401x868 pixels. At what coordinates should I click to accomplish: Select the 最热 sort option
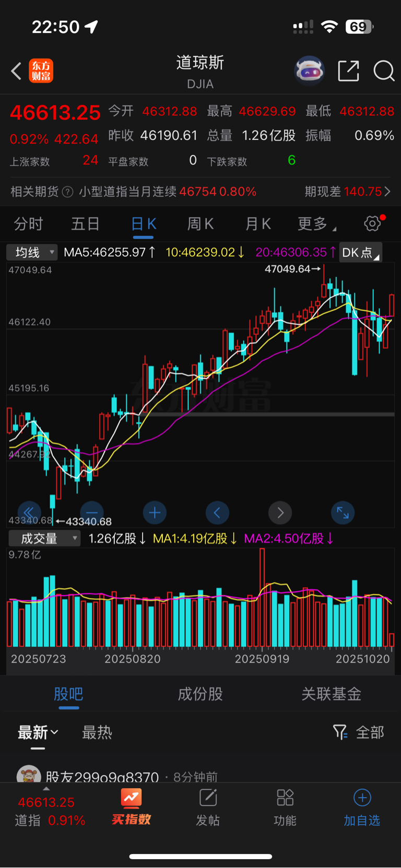pyautogui.click(x=97, y=732)
